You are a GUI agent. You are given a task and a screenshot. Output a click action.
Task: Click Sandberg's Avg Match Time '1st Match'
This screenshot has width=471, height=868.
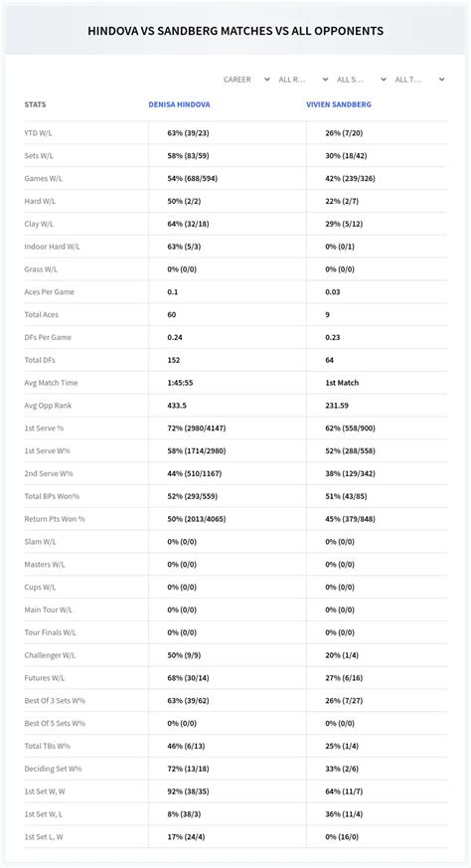point(342,383)
